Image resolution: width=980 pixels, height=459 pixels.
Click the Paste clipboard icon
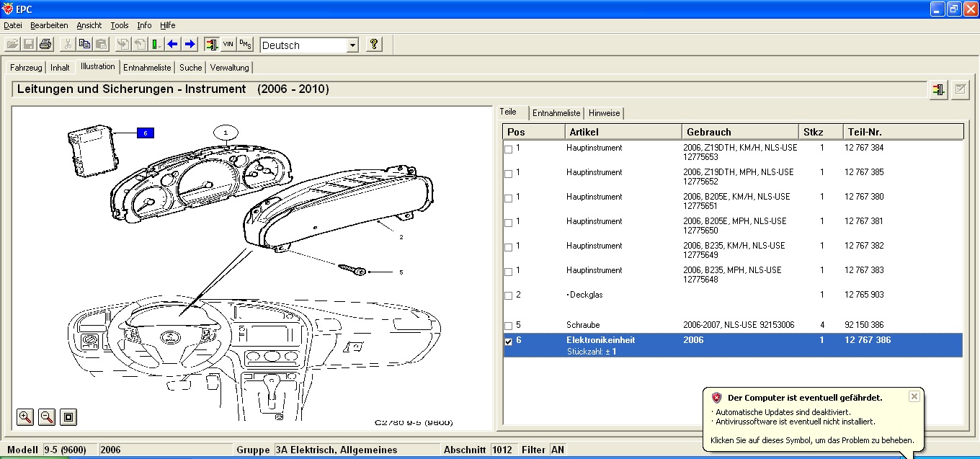click(x=101, y=45)
